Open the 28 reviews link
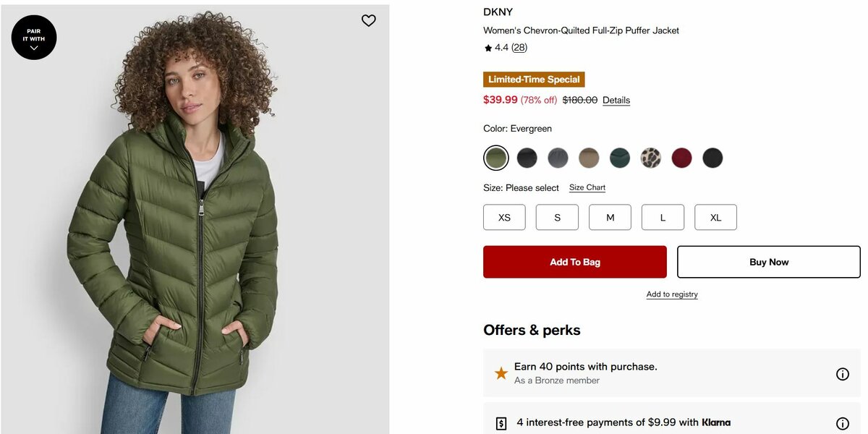This screenshot has height=434, width=868. [519, 48]
